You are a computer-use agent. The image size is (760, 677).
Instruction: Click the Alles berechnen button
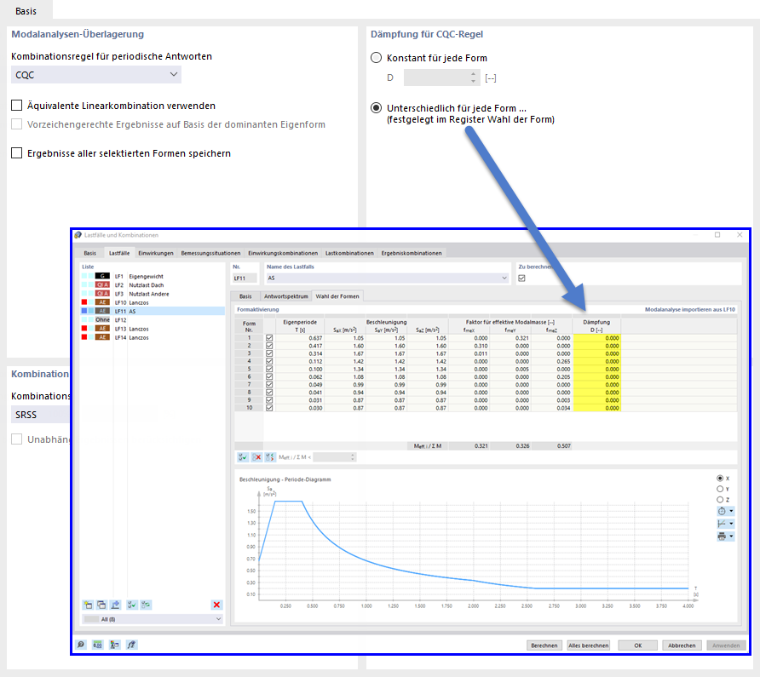click(588, 646)
